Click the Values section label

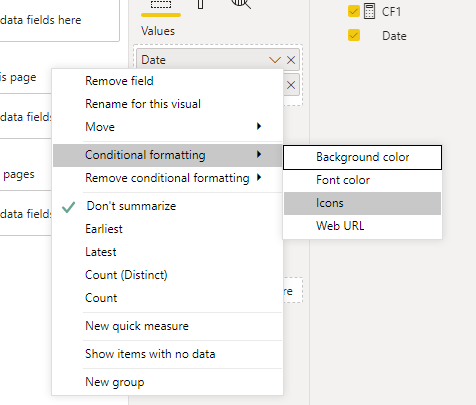[158, 31]
